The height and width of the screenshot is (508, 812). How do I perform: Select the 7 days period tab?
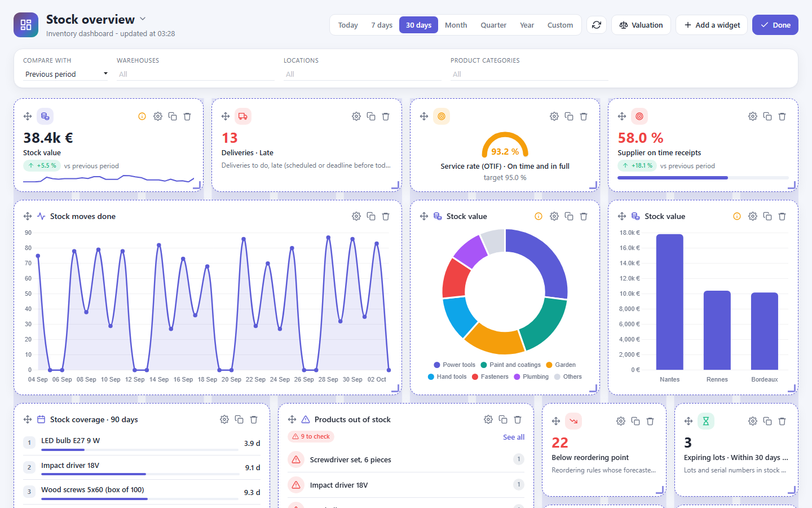[x=382, y=25]
